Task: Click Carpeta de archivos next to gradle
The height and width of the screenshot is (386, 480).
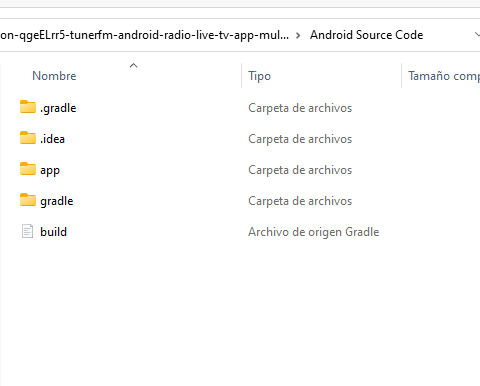Action: point(300,201)
